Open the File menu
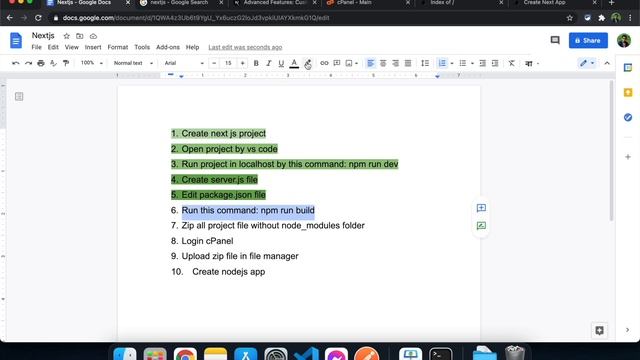The width and height of the screenshot is (640, 360). pyautogui.click(x=36, y=47)
